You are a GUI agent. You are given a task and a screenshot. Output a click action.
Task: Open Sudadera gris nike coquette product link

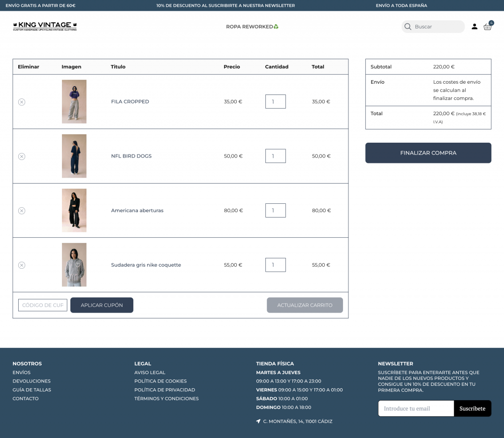click(146, 265)
